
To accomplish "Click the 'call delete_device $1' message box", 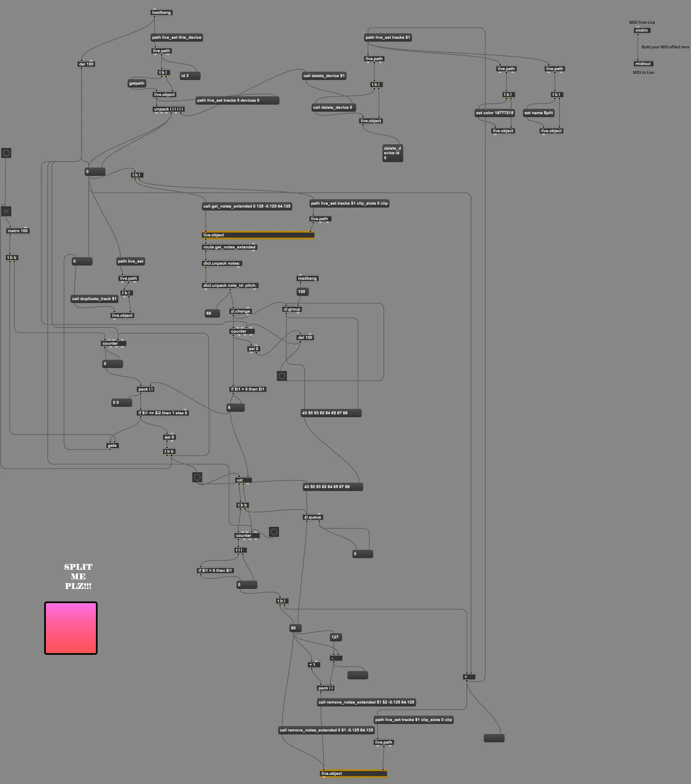I will (324, 76).
